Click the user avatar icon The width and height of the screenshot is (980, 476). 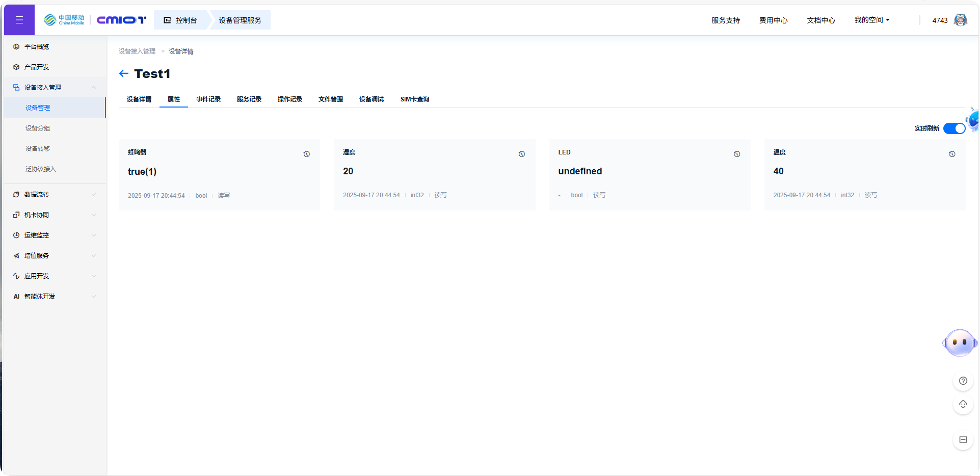pyautogui.click(x=960, y=20)
